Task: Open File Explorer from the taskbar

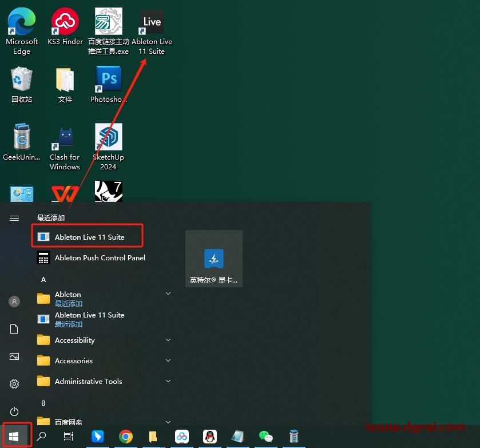Action: pos(153,436)
